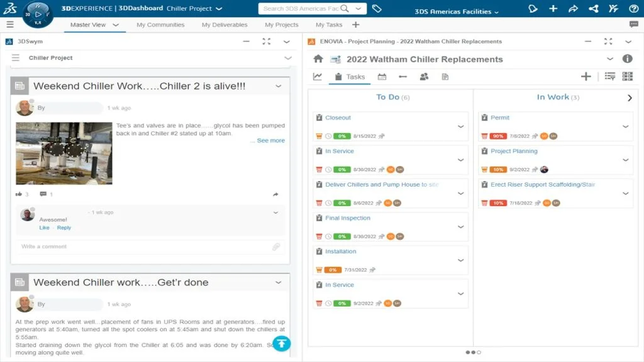
Task: Click the scroll-to-top blue arrow button
Action: pos(281,343)
